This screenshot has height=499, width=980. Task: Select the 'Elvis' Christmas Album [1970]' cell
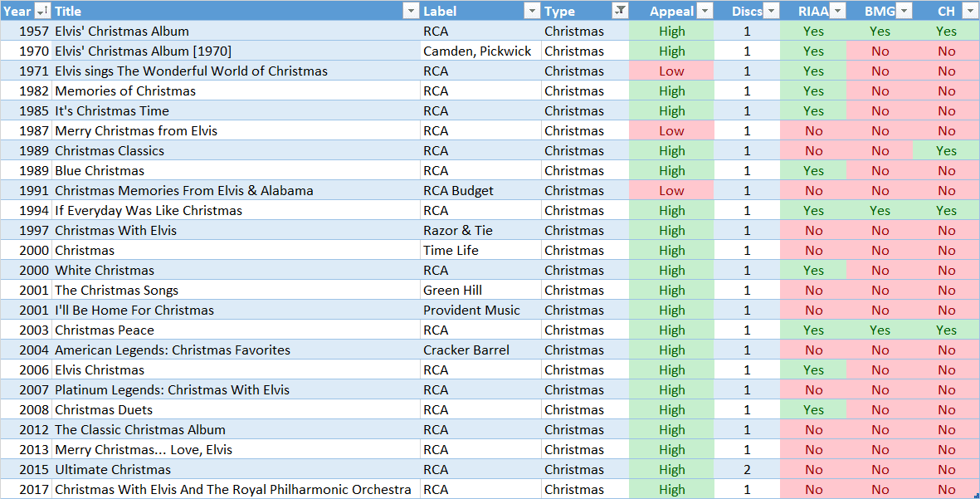click(x=236, y=51)
